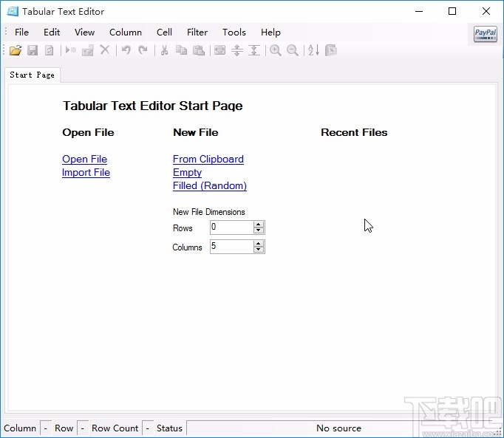Viewport: 504px width, 438px height.
Task: Click inside the Columns number field
Action: tap(231, 247)
